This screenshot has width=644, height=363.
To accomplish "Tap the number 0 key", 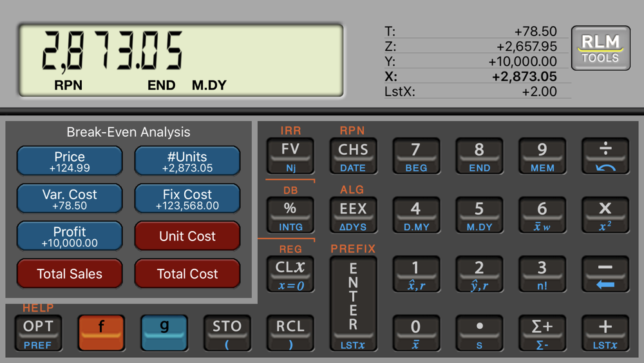I will coord(416,333).
